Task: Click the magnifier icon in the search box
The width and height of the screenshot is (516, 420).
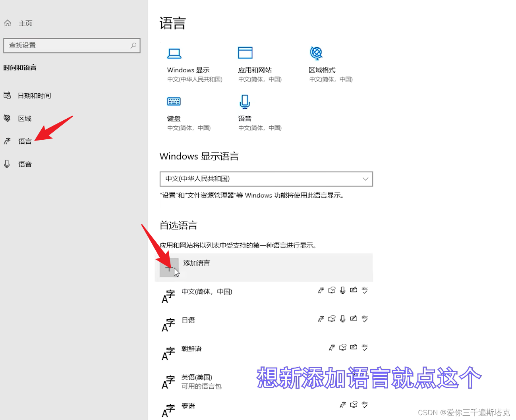Action: tap(133, 46)
